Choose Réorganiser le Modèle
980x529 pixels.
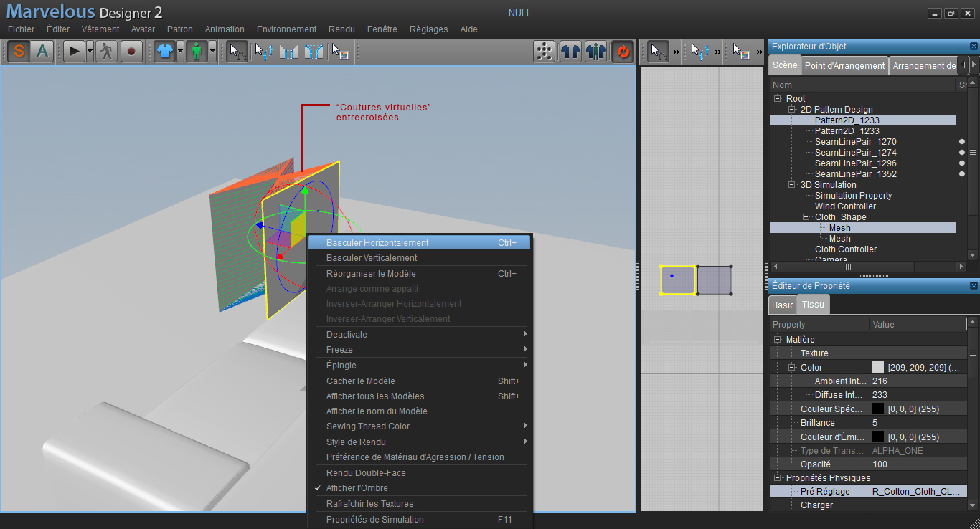tap(420, 274)
